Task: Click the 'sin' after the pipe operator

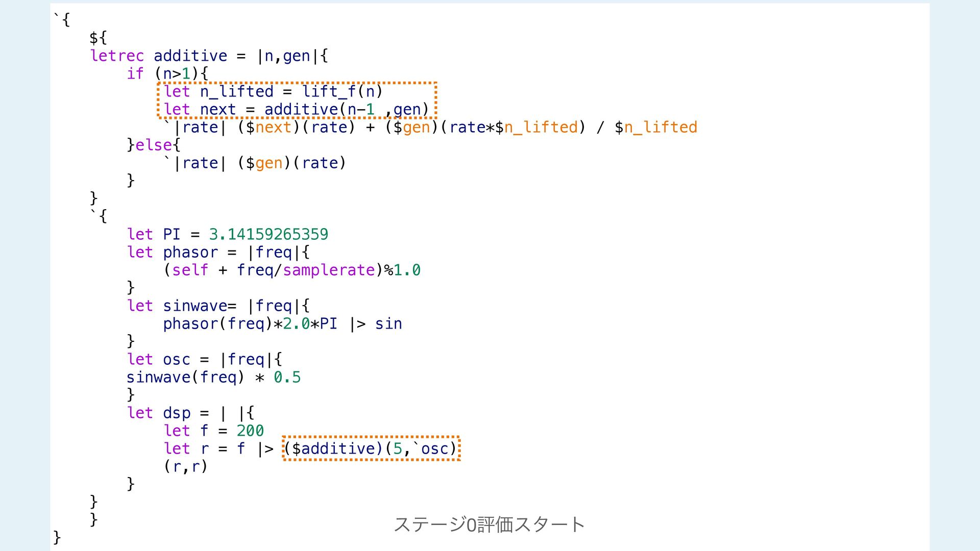Action: click(388, 323)
